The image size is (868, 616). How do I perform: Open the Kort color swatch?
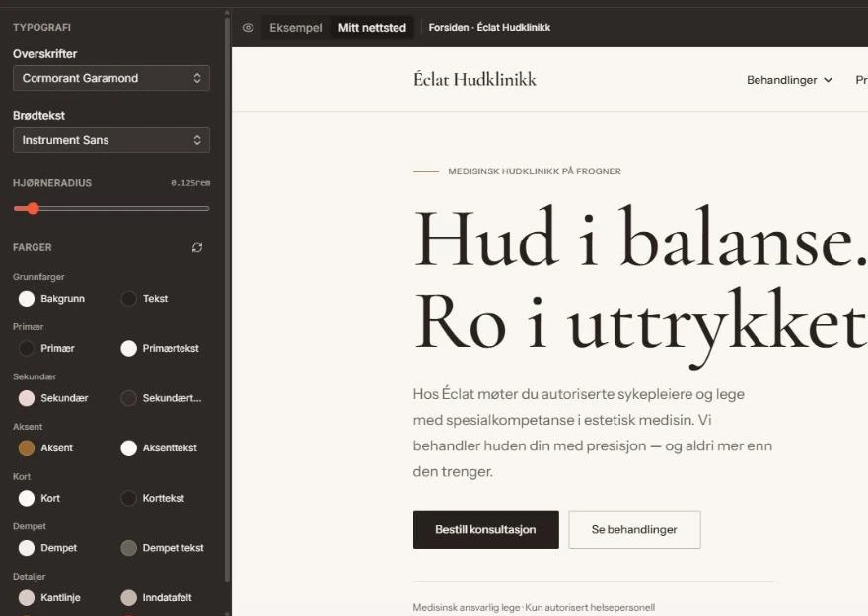pos(27,498)
